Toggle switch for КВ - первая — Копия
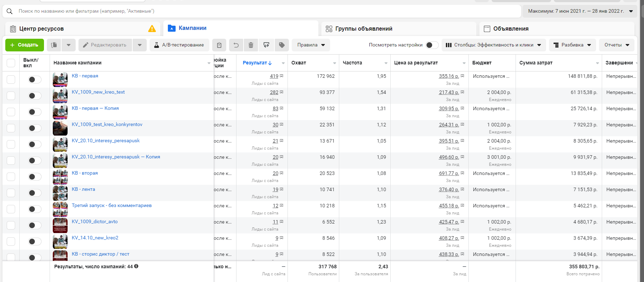This screenshot has width=644, height=282. pos(35,112)
